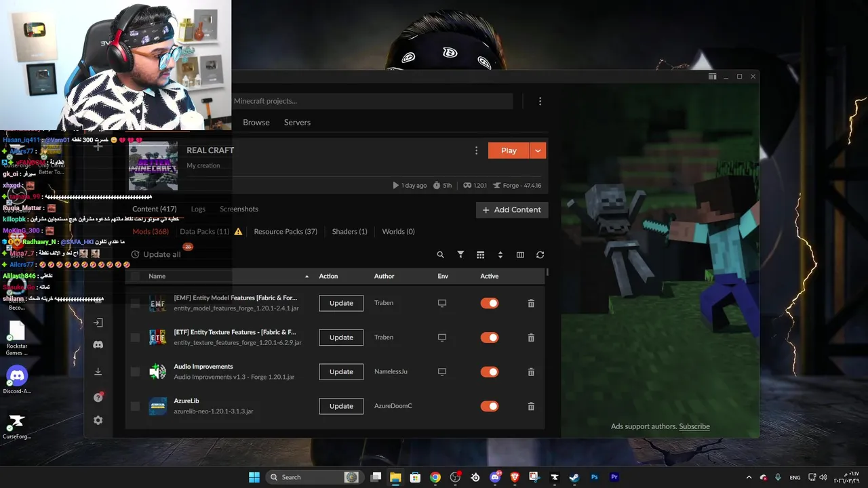868x488 pixels.
Task: Delete the EMF Entity Model Features mod
Action: [x=531, y=304]
